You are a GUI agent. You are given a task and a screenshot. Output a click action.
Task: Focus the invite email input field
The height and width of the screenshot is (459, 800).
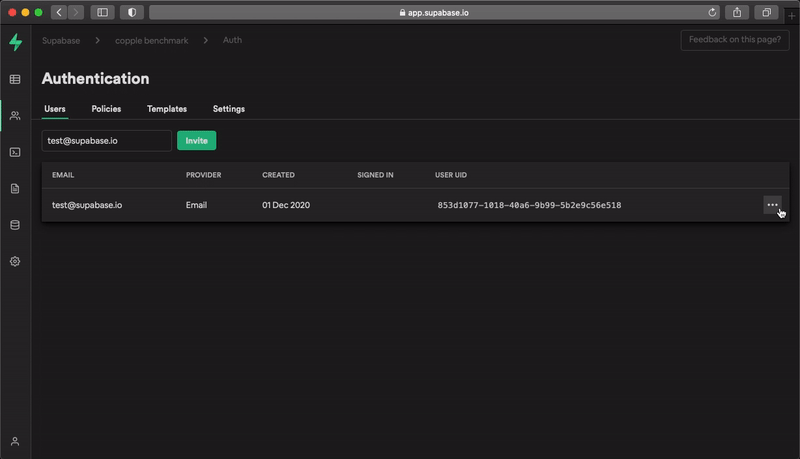[106, 141]
